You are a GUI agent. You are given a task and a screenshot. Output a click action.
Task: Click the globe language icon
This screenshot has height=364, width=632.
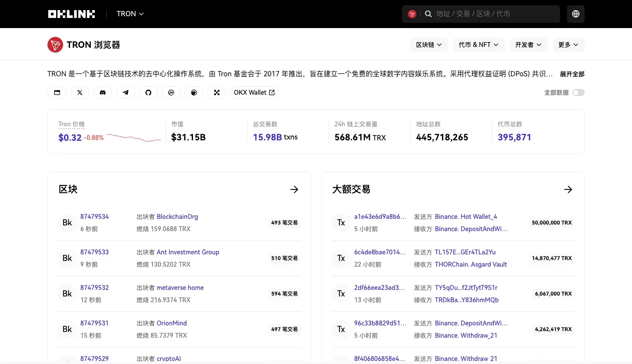[576, 14]
